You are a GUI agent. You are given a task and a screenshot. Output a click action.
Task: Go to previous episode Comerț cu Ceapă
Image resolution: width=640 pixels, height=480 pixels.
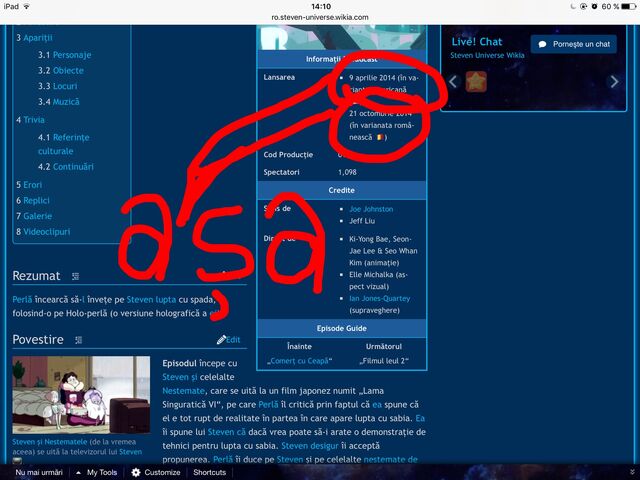point(299,361)
